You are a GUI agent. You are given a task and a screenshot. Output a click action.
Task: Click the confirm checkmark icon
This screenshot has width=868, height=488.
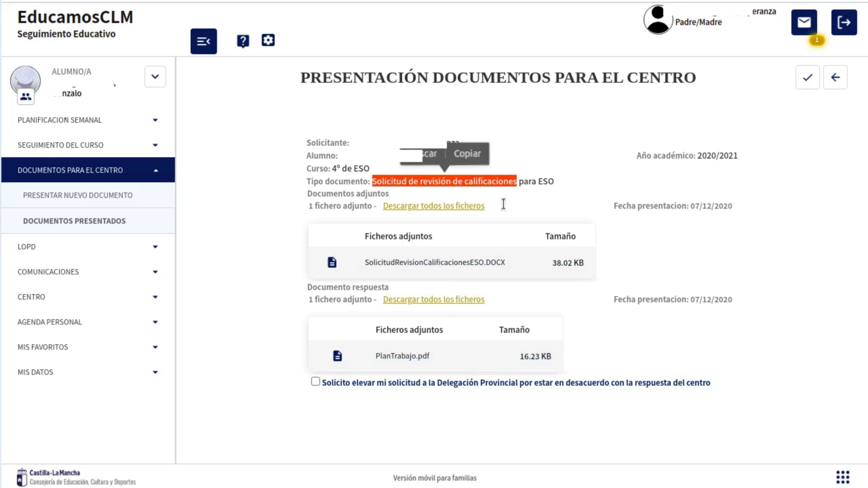(x=807, y=77)
